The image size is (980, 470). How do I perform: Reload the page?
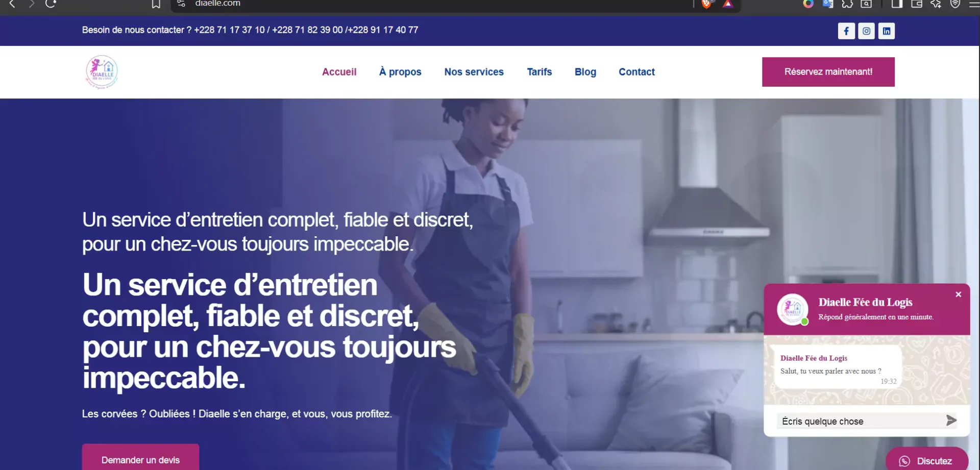click(51, 4)
